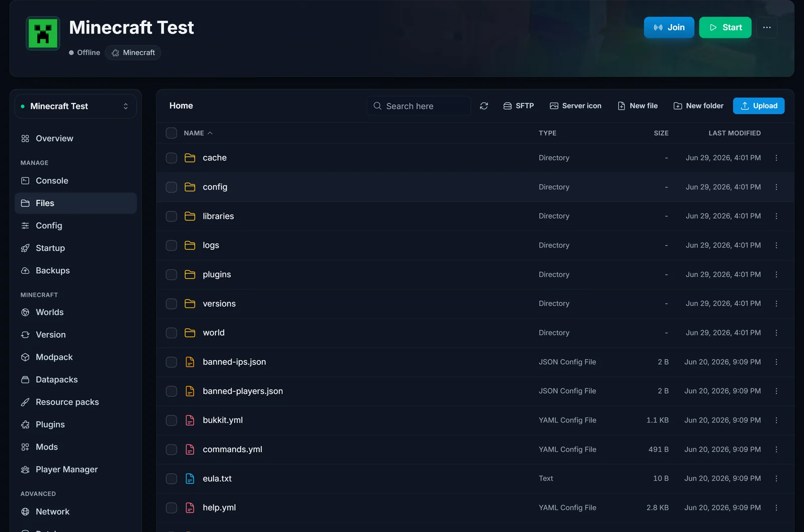This screenshot has width=804, height=532.
Task: Join the Minecraft server
Action: 669,28
